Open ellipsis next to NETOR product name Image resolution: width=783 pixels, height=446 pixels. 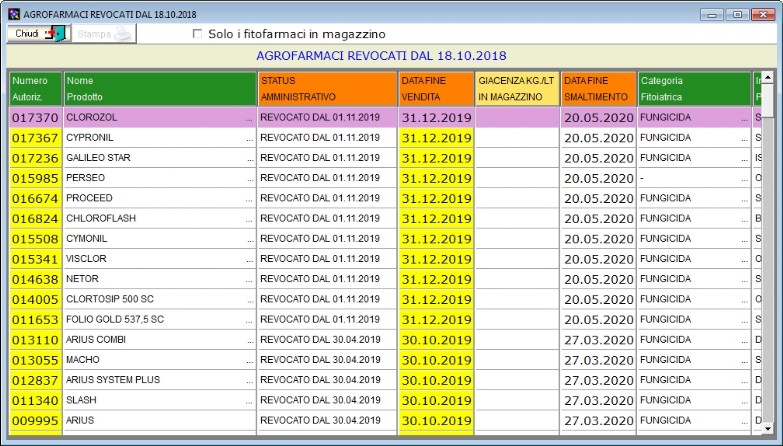pyautogui.click(x=249, y=279)
